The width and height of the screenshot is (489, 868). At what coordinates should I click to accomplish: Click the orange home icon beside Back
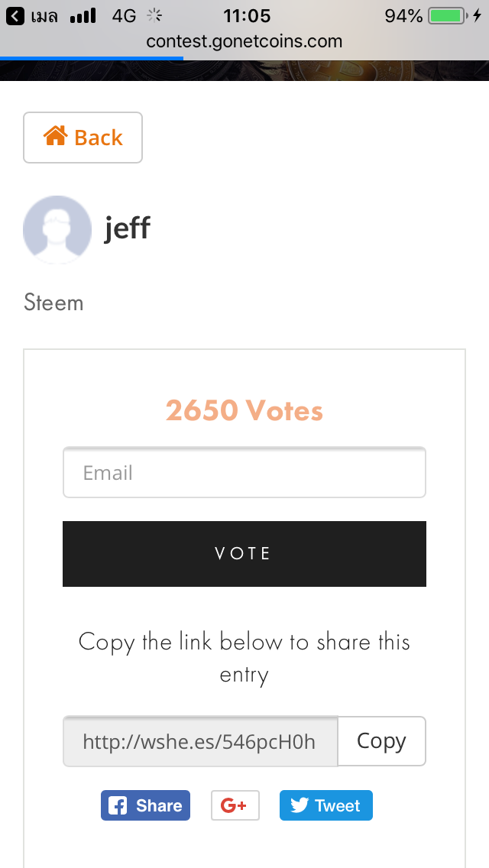(55, 137)
